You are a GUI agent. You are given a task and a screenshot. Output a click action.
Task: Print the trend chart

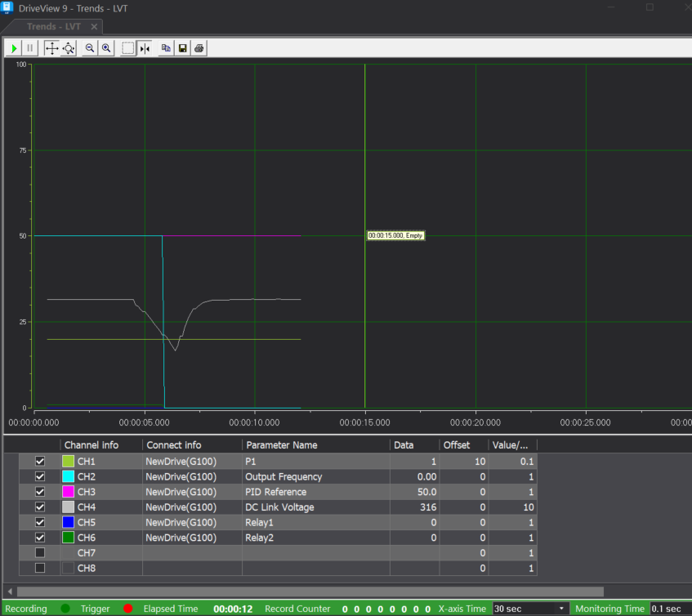click(x=199, y=48)
